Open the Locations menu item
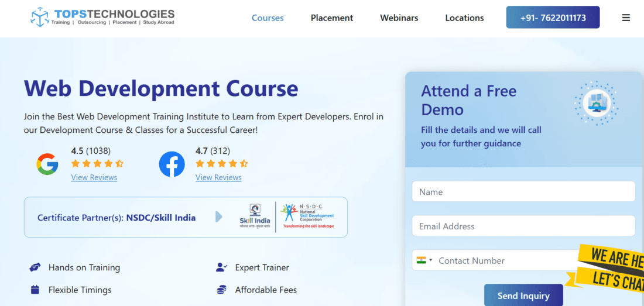This screenshot has height=306, width=644. [x=464, y=18]
